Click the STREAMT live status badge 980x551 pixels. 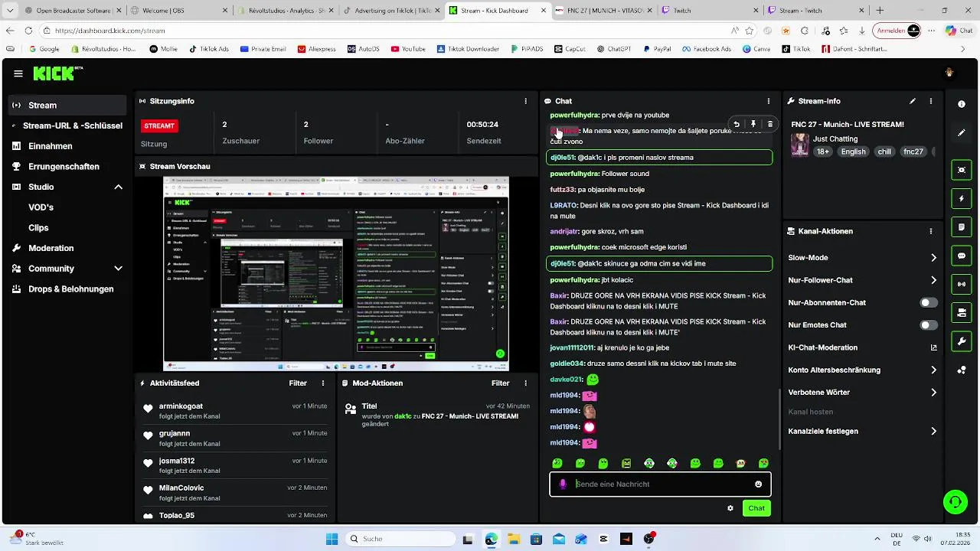[x=159, y=126]
